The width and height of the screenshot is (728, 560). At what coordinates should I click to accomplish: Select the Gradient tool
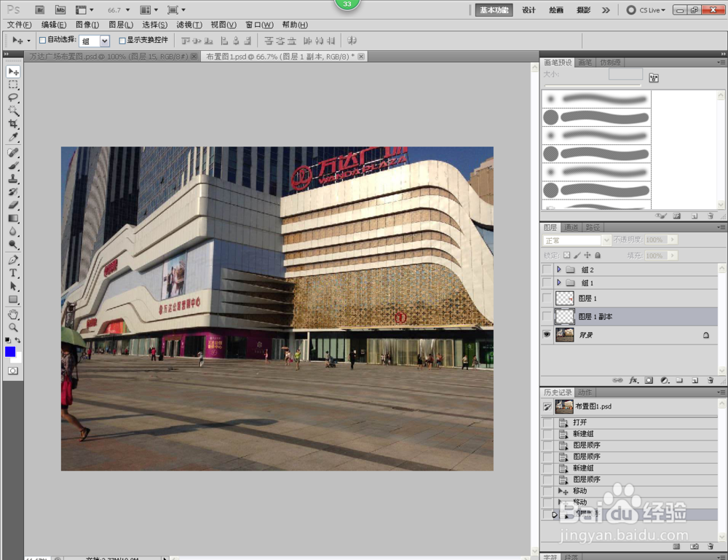[x=13, y=218]
